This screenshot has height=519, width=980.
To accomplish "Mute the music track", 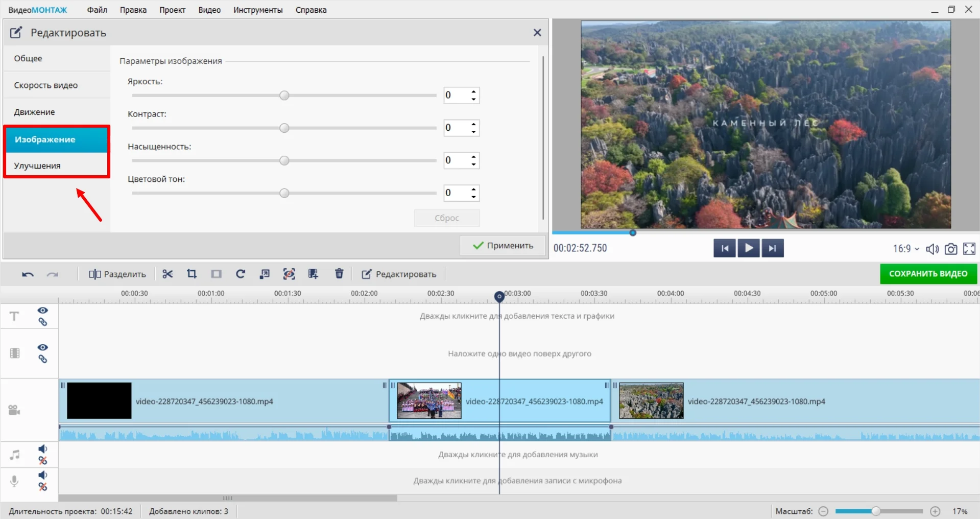I will [43, 449].
